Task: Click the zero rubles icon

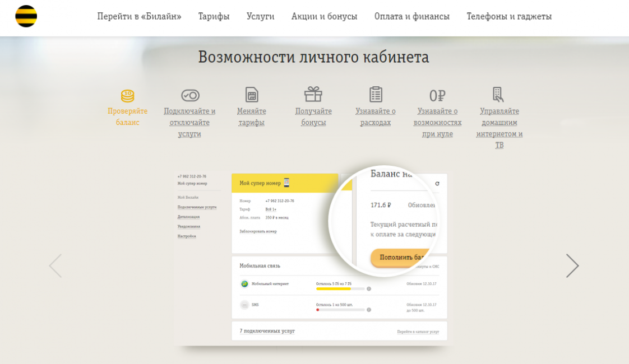Action: tap(437, 96)
